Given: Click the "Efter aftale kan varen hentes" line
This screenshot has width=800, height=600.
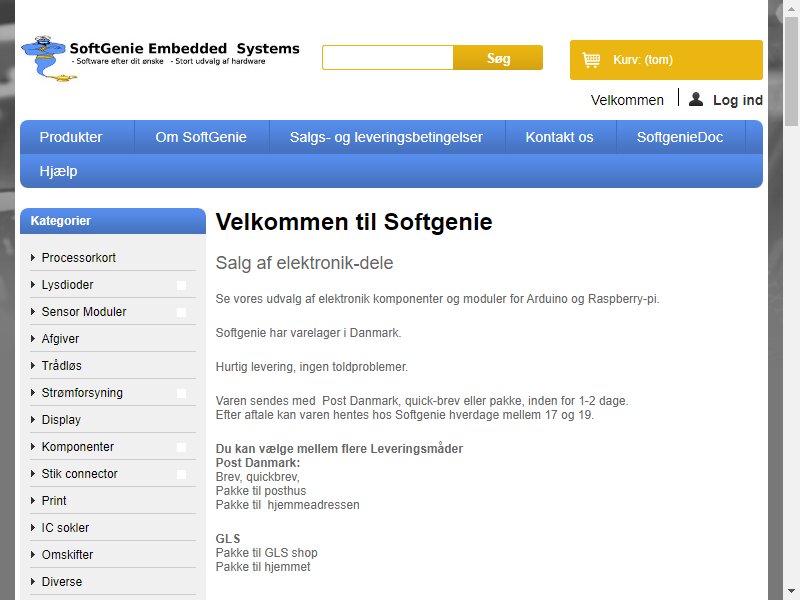Looking at the screenshot, I should pyautogui.click(x=405, y=415).
